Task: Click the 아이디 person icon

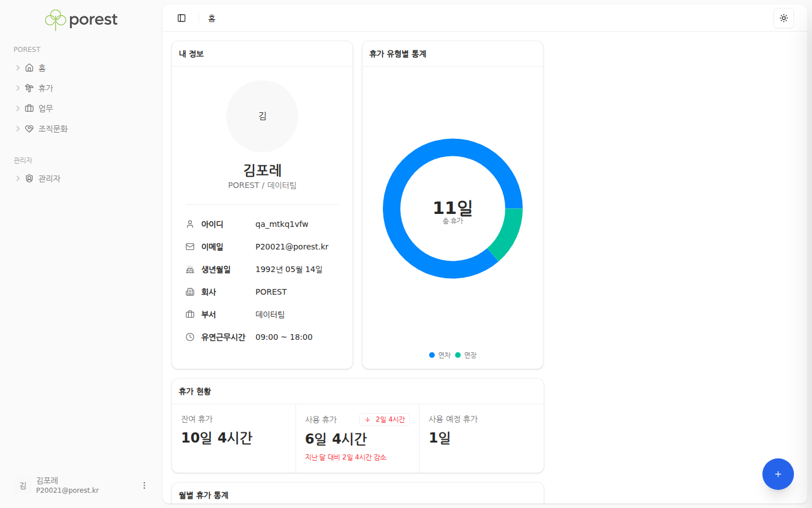Action: 190,224
